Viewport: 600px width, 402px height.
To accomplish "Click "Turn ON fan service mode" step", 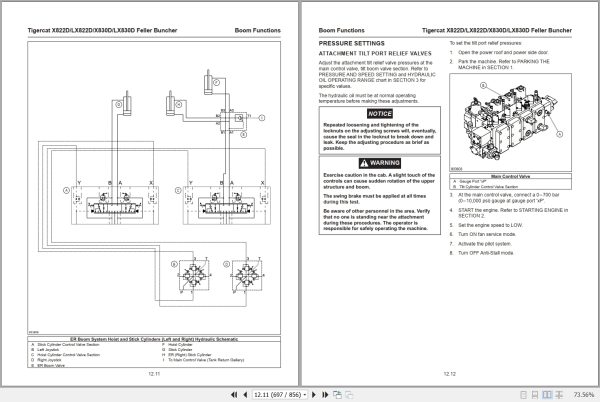I will coord(487,234).
